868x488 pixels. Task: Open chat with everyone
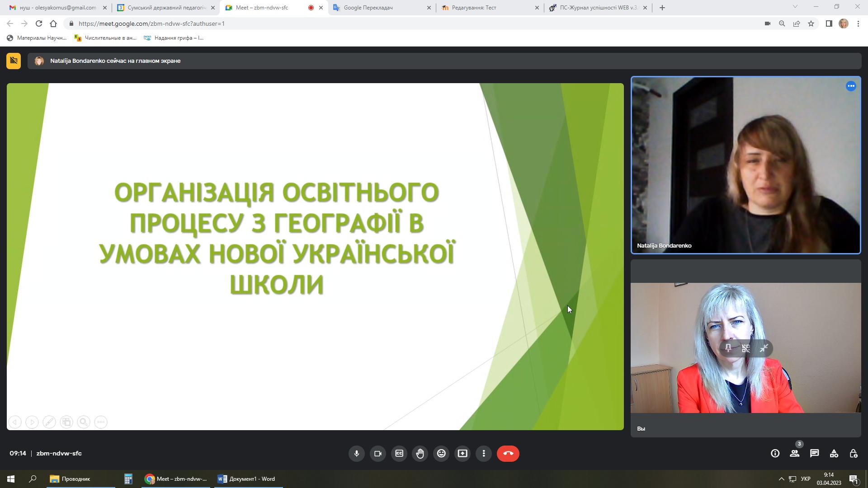pyautogui.click(x=815, y=454)
